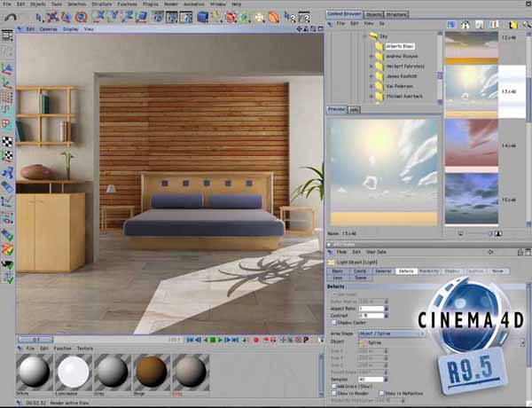
Task: Switch to the Objects tab
Action: point(374,14)
